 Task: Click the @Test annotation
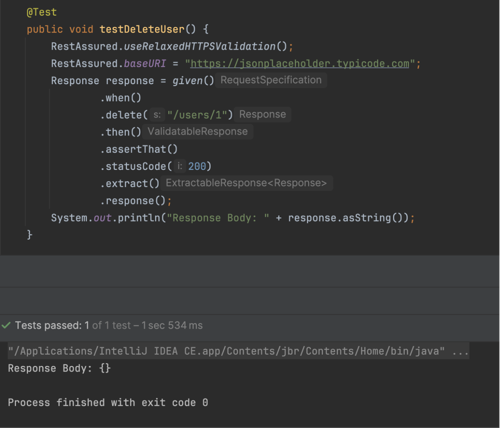pyautogui.click(x=42, y=12)
